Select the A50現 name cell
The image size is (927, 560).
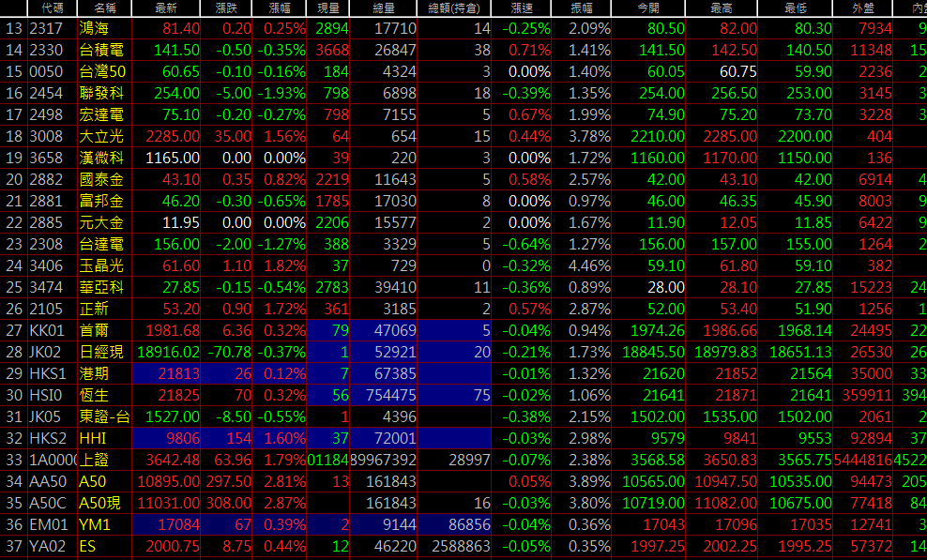tap(99, 503)
